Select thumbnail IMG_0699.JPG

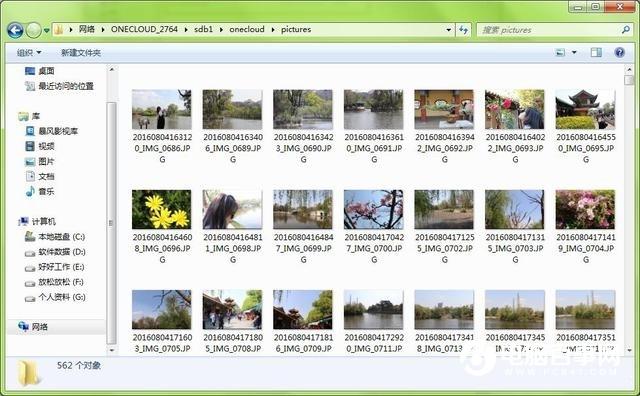tap(303, 209)
